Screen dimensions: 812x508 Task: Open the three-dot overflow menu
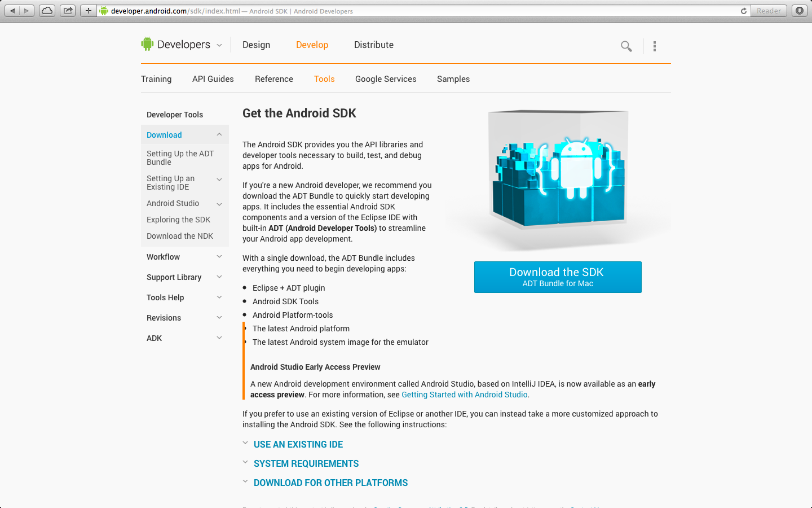click(x=655, y=46)
